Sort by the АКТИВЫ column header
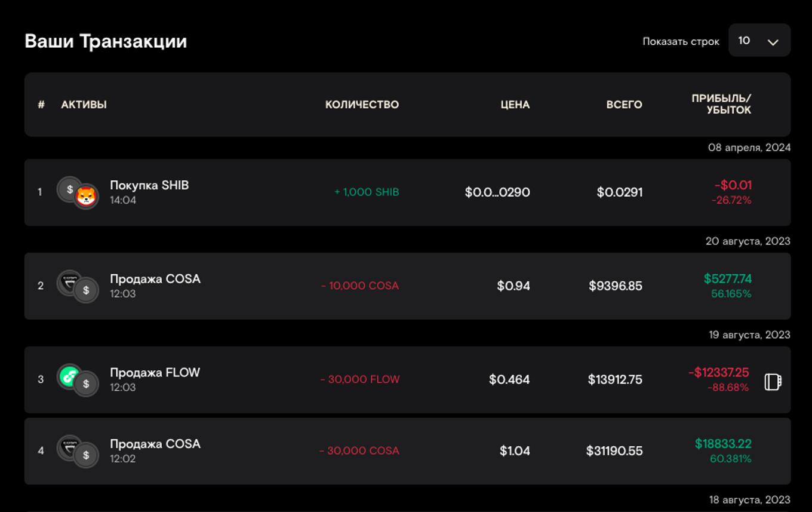The width and height of the screenshot is (812, 512). tap(84, 105)
